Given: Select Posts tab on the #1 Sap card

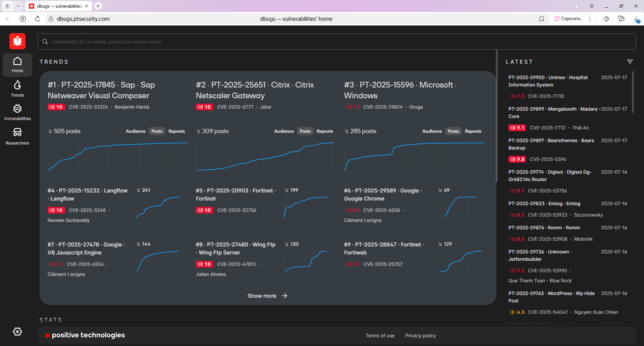Looking at the screenshot, I should coord(157,131).
